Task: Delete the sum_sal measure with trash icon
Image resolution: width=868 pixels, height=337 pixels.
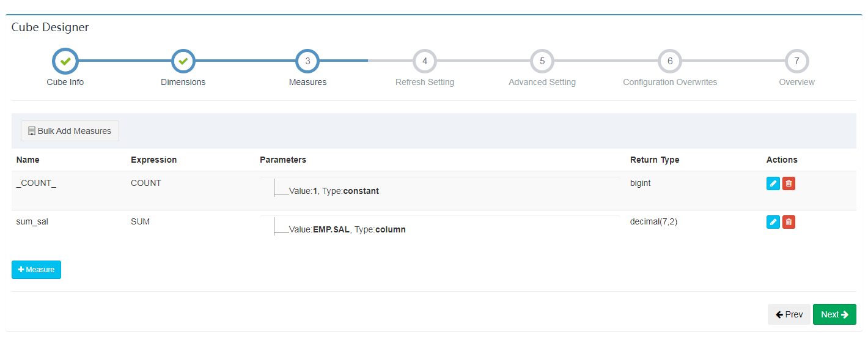Action: tap(789, 222)
